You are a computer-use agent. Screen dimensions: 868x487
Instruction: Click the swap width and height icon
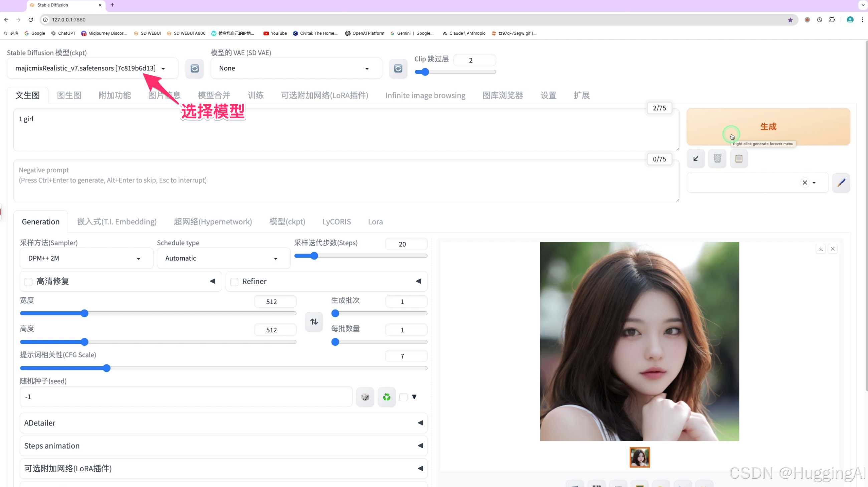click(x=314, y=322)
